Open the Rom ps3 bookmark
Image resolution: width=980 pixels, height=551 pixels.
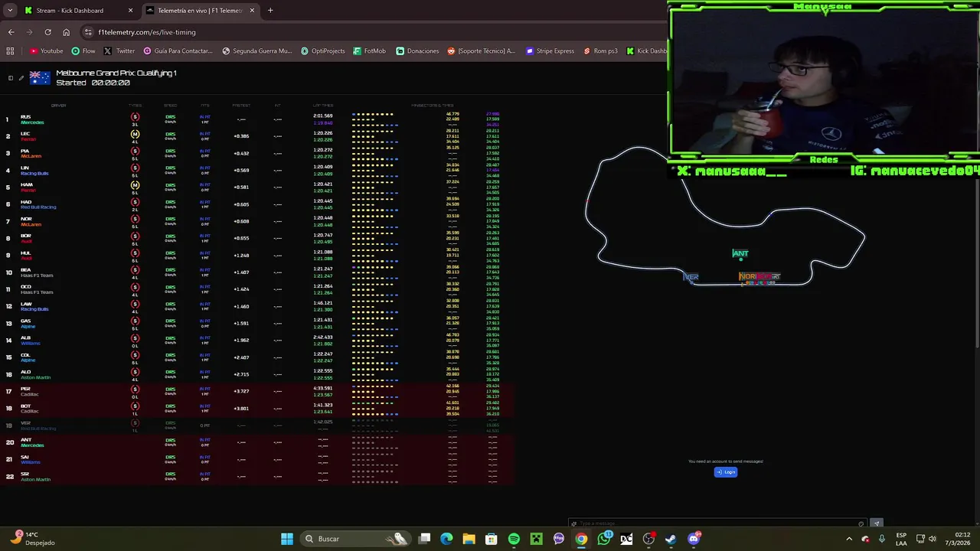click(600, 51)
